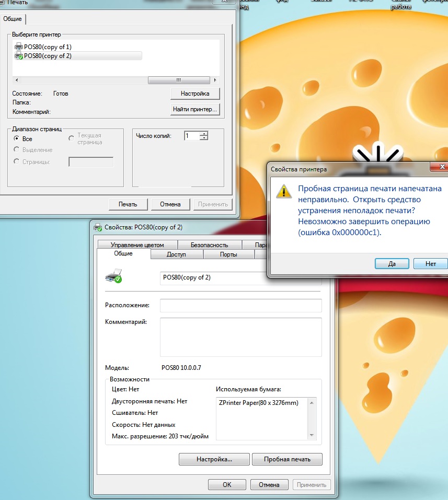The image size is (448, 500).
Task: Decrease number of copies with down arrow
Action: pos(204,138)
